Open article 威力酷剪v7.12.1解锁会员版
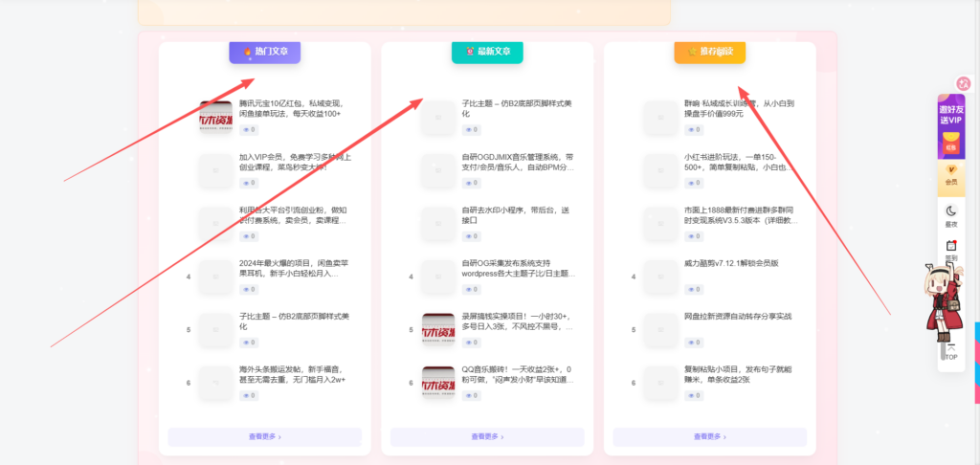This screenshot has width=980, height=465. pyautogui.click(x=731, y=263)
